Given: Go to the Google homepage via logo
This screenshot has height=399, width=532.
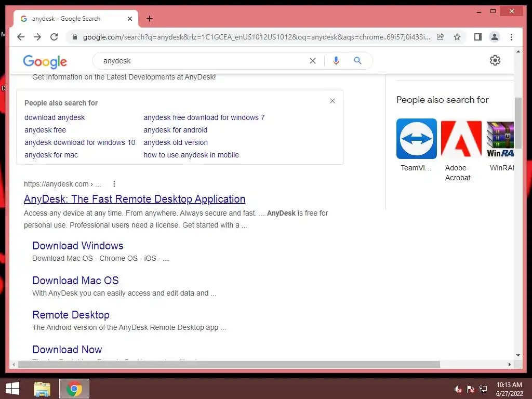Looking at the screenshot, I should tap(45, 61).
